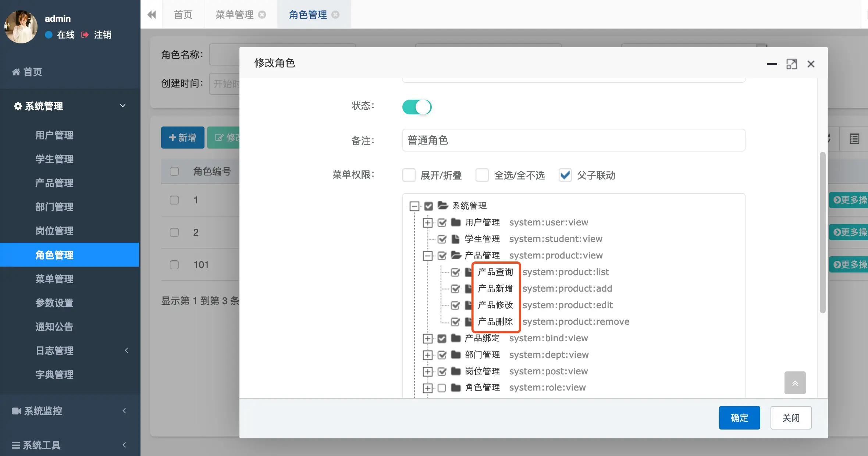Collapse the 产品管理 tree node
The image size is (868, 456).
click(427, 256)
